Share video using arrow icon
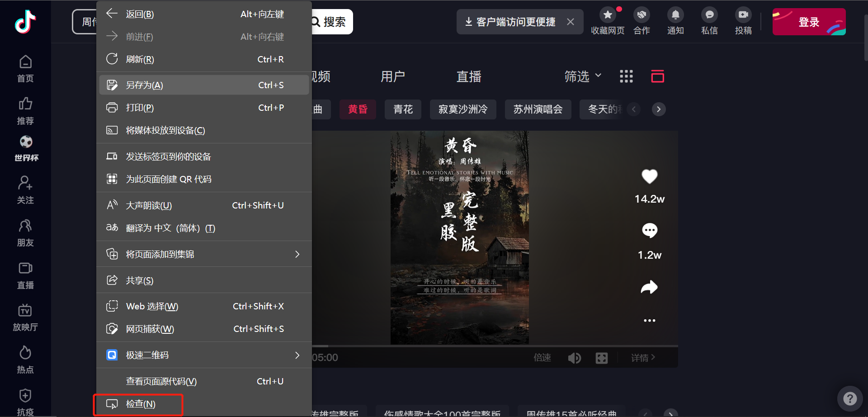The height and width of the screenshot is (417, 868). click(649, 287)
